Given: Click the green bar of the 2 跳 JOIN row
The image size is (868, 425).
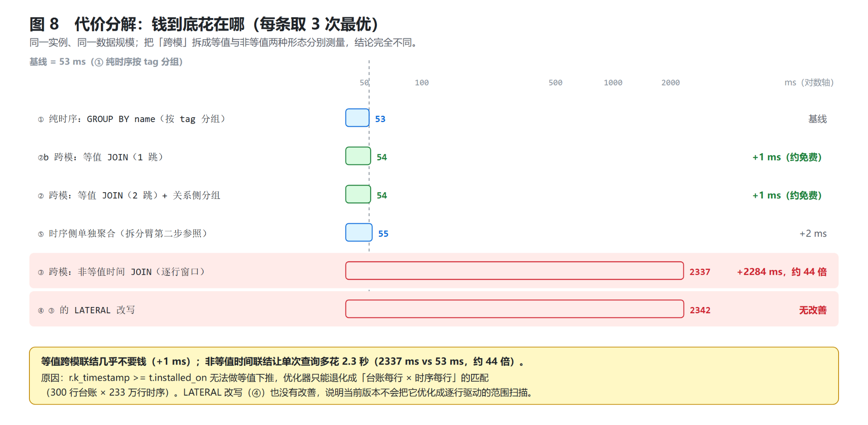Looking at the screenshot, I should point(358,194).
